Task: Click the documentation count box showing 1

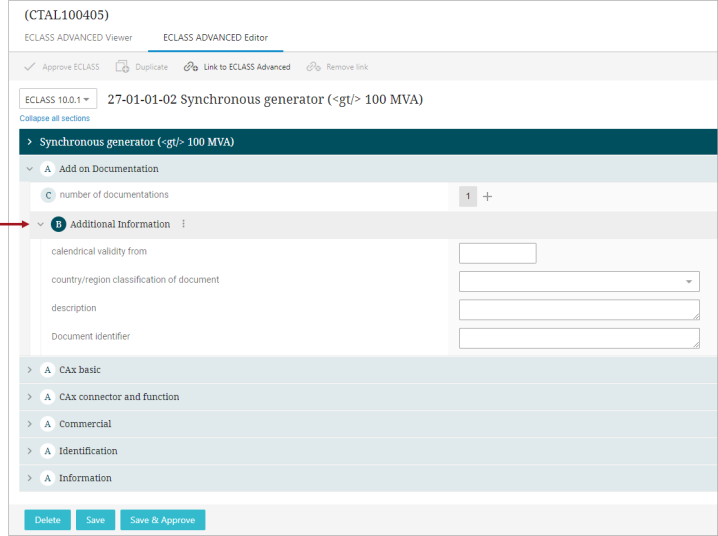Action: click(468, 196)
